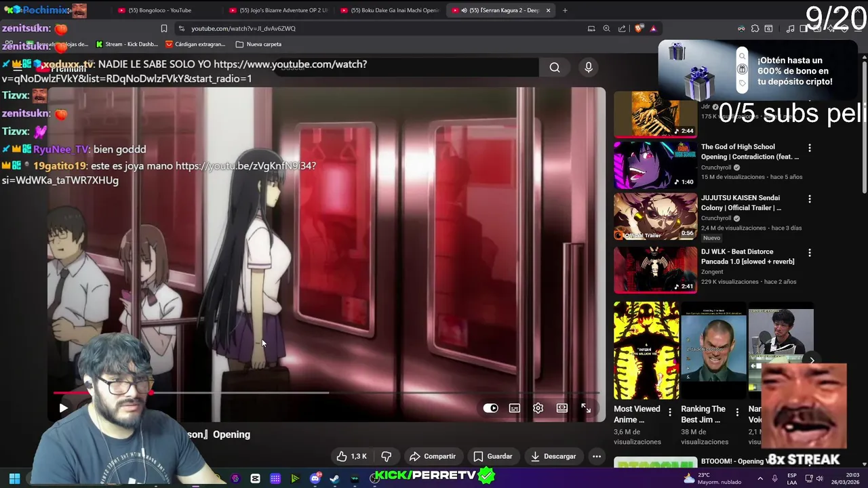Enter fullscreen on the video player
Image resolution: width=868 pixels, height=488 pixels.
click(586, 408)
